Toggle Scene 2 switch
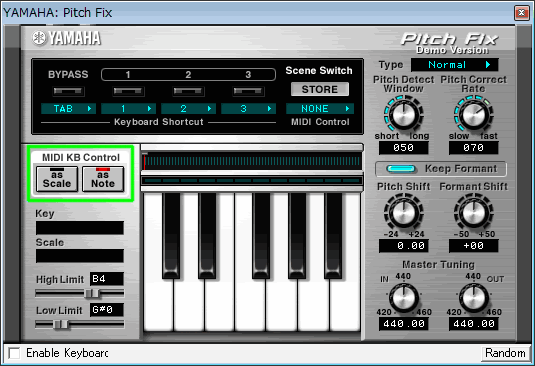The width and height of the screenshot is (535, 366). coord(188,91)
